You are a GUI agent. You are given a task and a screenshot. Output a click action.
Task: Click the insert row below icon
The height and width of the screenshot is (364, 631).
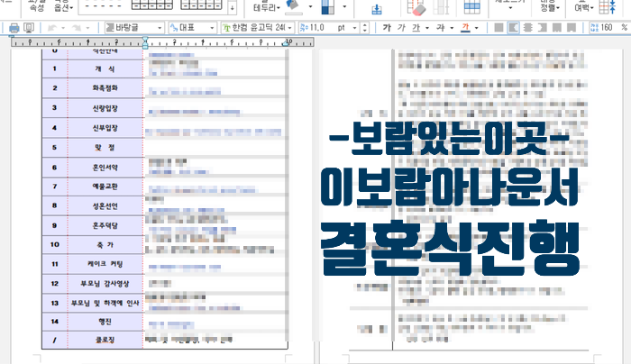pyautogui.click(x=377, y=9)
